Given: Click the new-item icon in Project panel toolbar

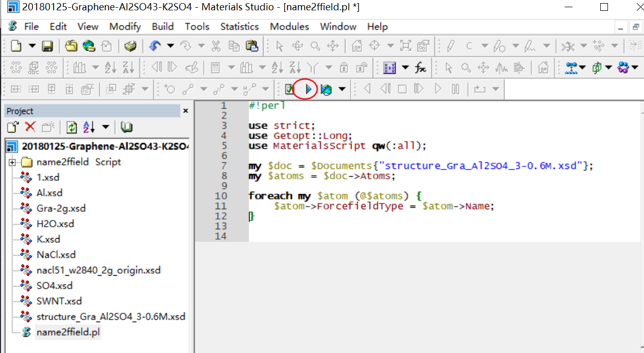Looking at the screenshot, I should coord(13,127).
